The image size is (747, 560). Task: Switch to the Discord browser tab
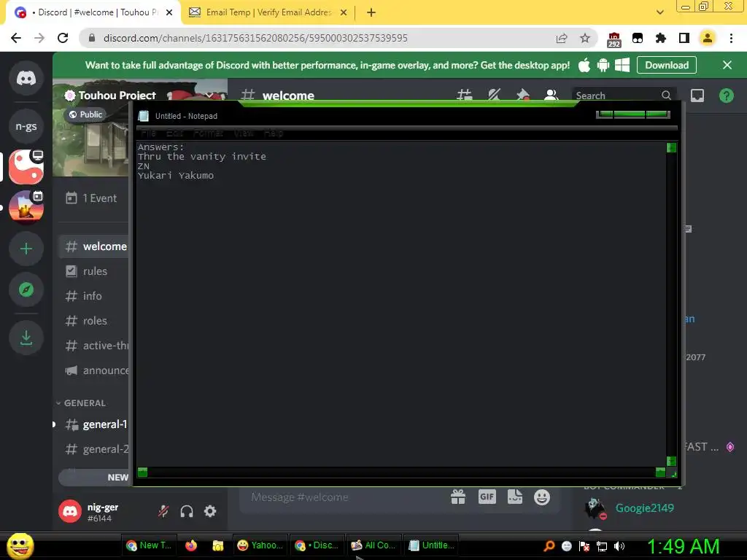[x=93, y=12]
